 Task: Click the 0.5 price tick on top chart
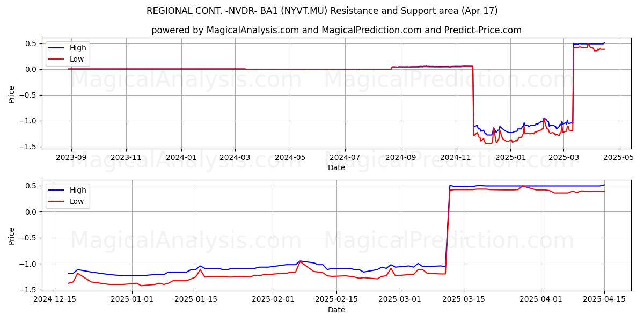pyautogui.click(x=31, y=43)
